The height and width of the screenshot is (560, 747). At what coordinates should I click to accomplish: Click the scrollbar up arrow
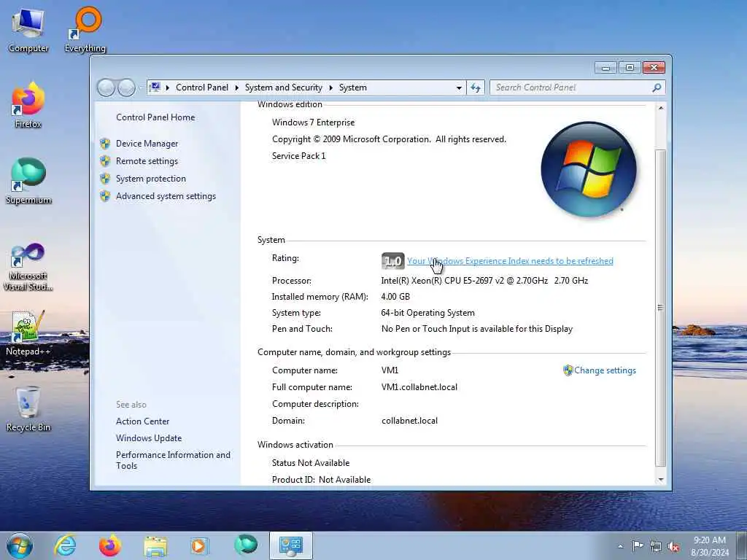click(x=660, y=108)
